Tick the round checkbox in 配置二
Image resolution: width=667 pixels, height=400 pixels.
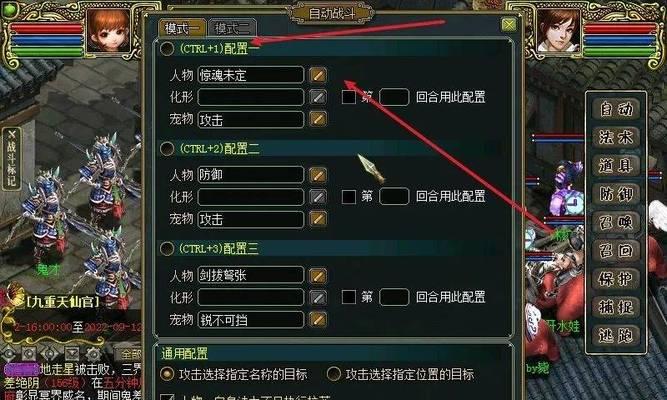[348, 197]
